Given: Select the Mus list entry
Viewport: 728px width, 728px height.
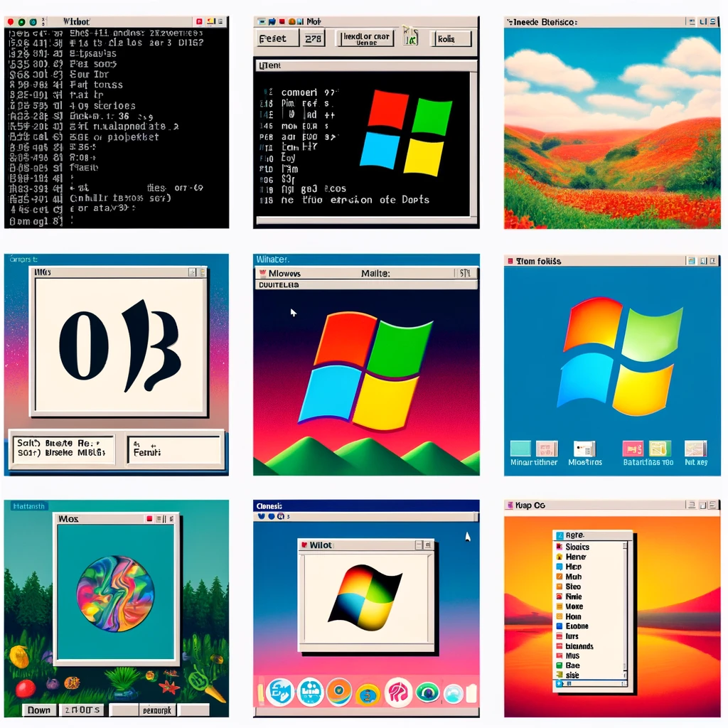Looking at the screenshot, I should coord(572,655).
